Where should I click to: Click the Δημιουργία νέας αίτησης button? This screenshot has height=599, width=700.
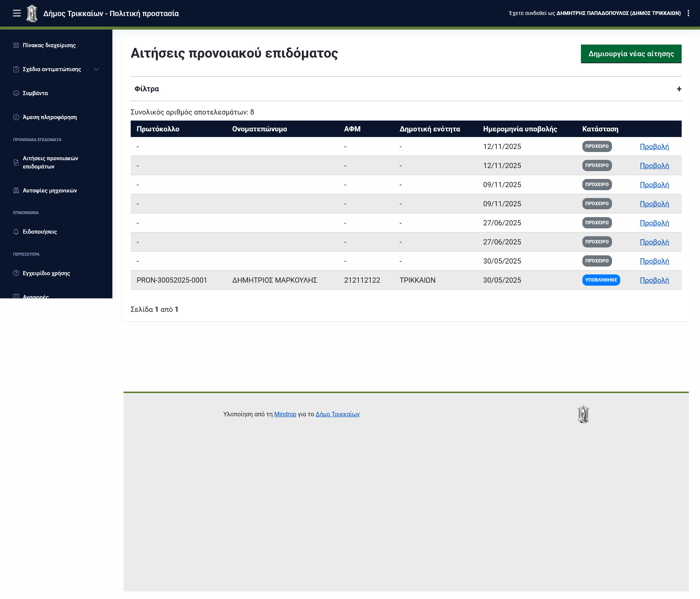click(x=631, y=54)
